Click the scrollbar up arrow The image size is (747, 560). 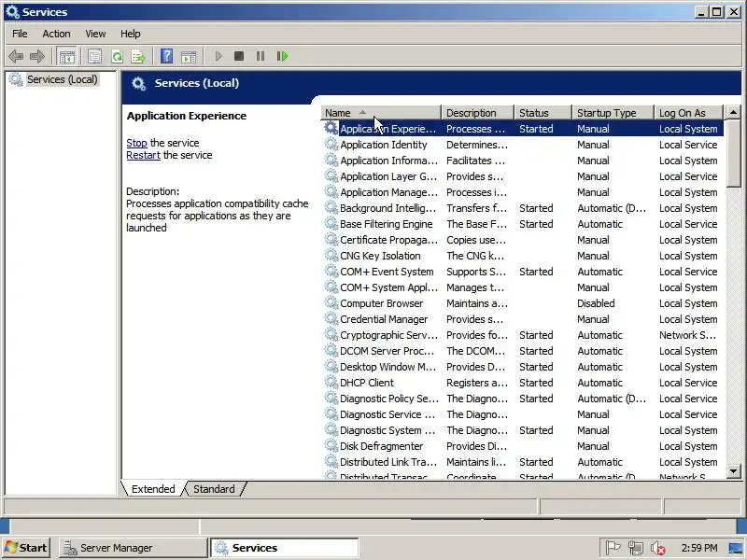click(734, 112)
